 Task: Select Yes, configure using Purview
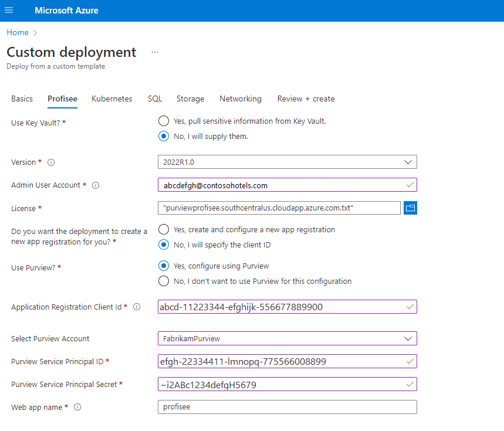(x=164, y=266)
